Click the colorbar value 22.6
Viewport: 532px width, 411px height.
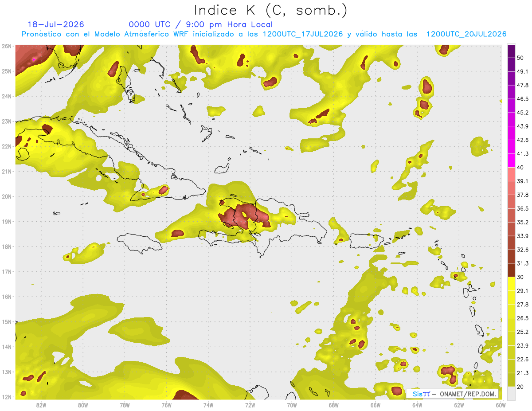[x=523, y=360]
